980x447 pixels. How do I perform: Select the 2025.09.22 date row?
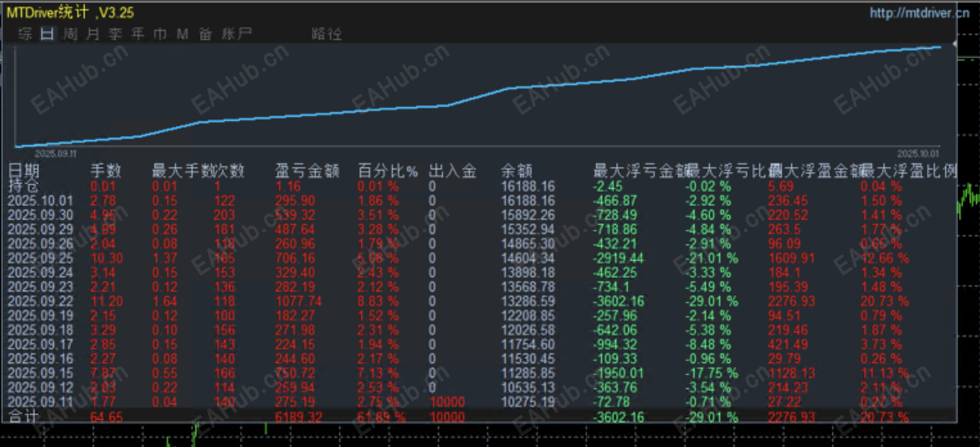40,301
